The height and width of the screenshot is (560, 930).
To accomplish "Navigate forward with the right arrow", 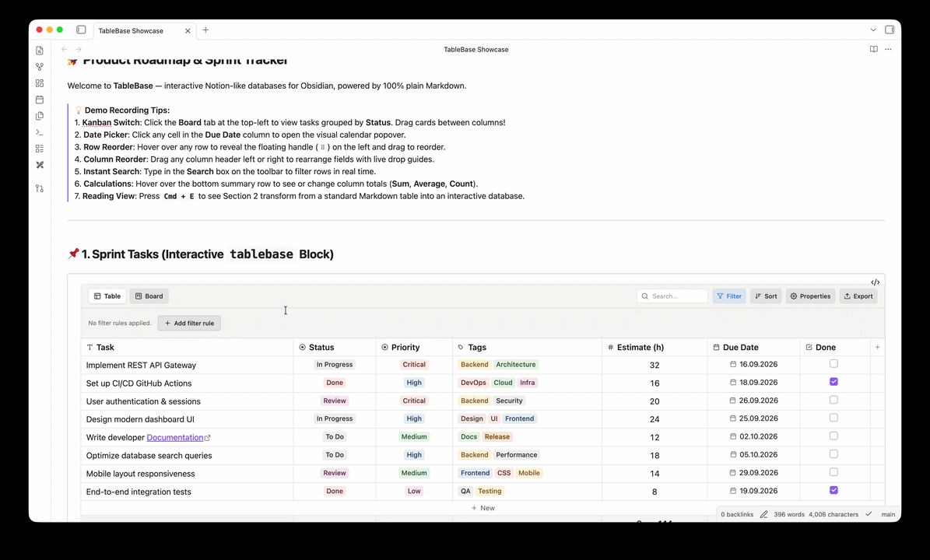I will pyautogui.click(x=79, y=49).
